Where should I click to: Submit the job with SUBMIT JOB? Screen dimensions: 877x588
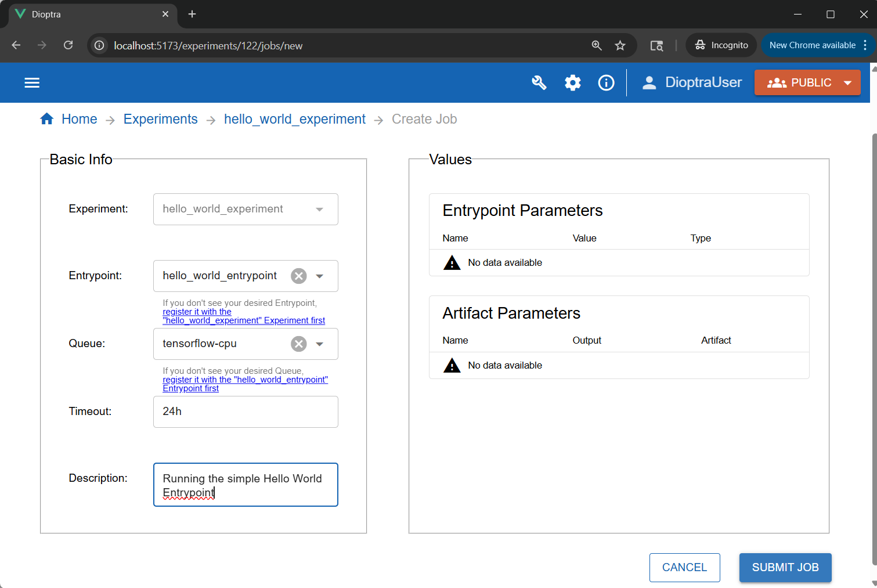pos(785,567)
